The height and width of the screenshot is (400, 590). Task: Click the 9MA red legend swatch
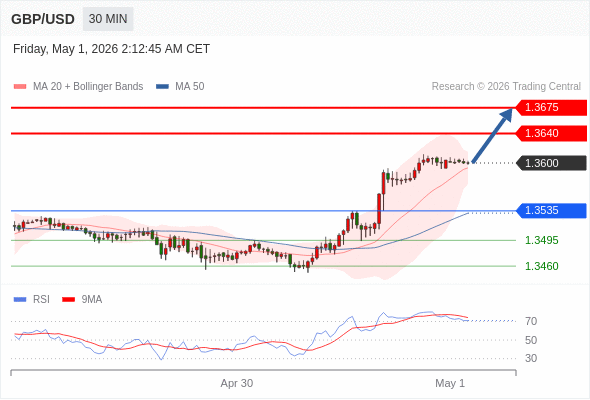[68, 300]
